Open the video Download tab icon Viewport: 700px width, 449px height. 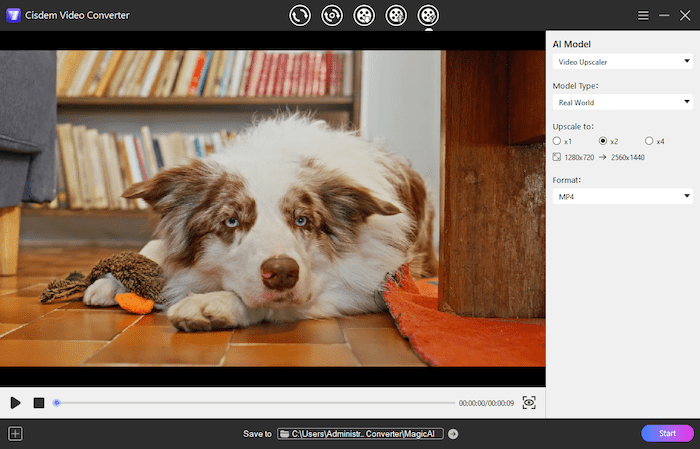[x=364, y=15]
